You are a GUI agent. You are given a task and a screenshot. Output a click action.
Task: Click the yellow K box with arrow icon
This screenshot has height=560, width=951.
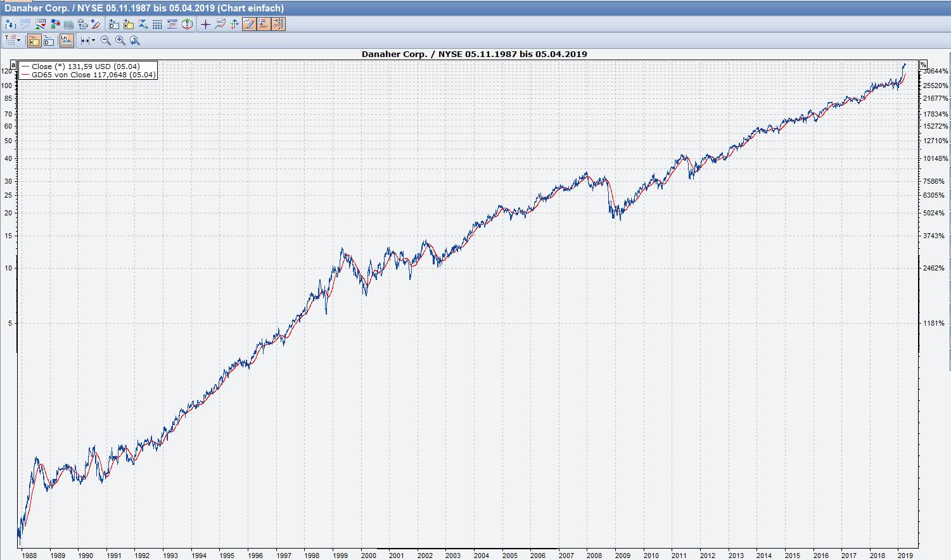pos(128,24)
